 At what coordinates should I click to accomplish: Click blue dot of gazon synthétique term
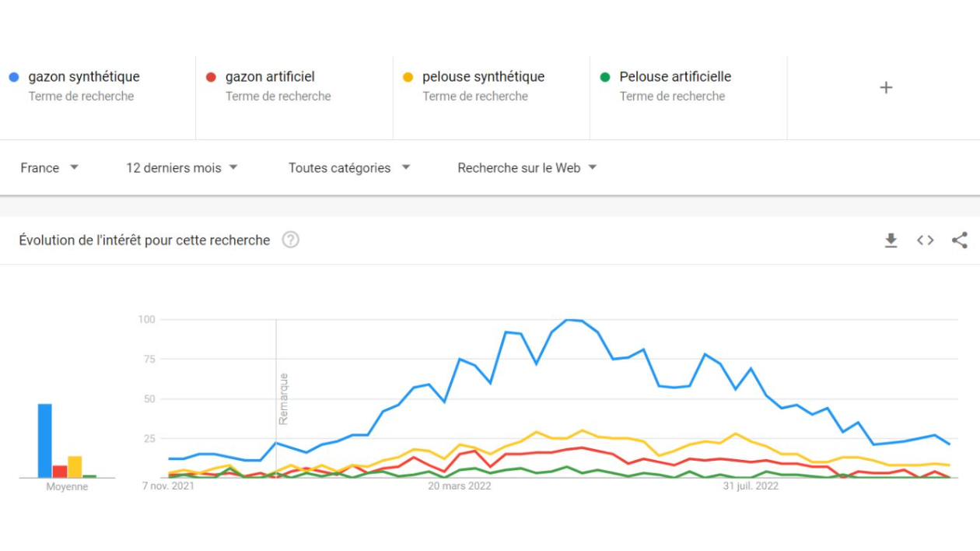click(14, 77)
